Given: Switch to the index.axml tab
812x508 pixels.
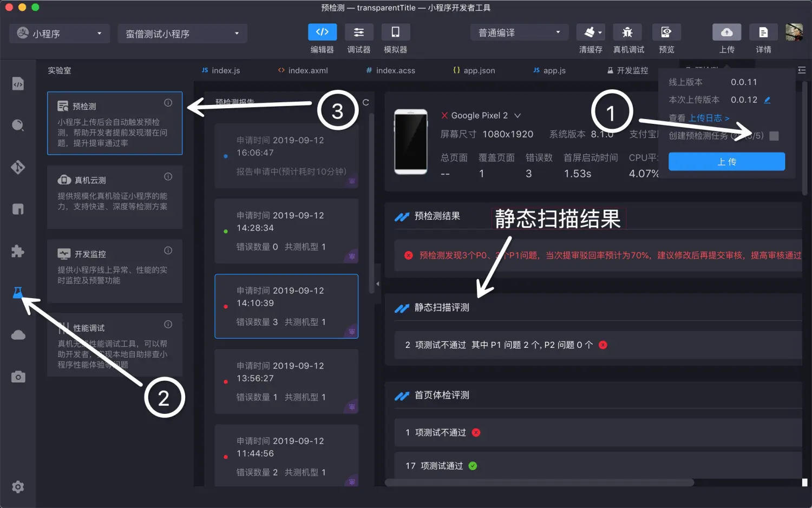Looking at the screenshot, I should (303, 70).
